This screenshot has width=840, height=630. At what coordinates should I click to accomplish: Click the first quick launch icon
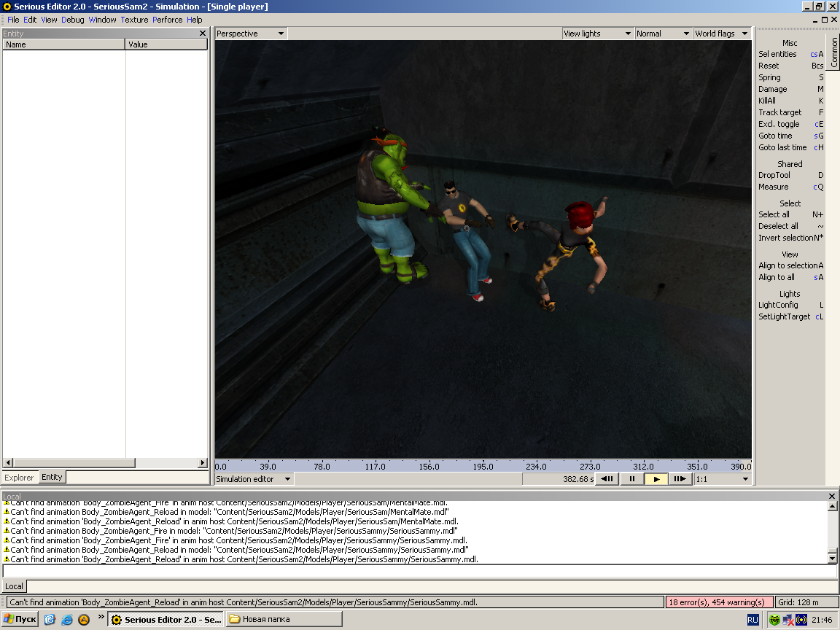point(50,619)
